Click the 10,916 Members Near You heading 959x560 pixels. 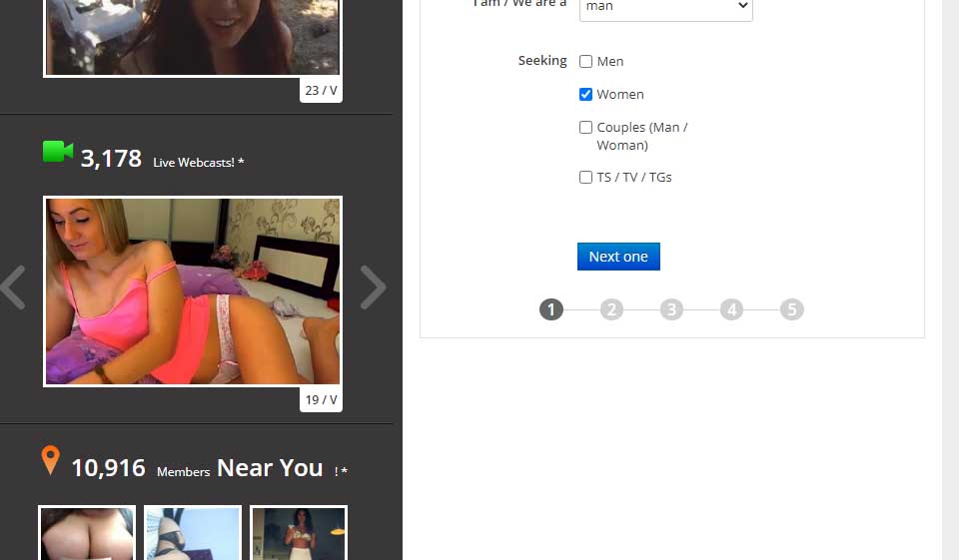click(197, 468)
